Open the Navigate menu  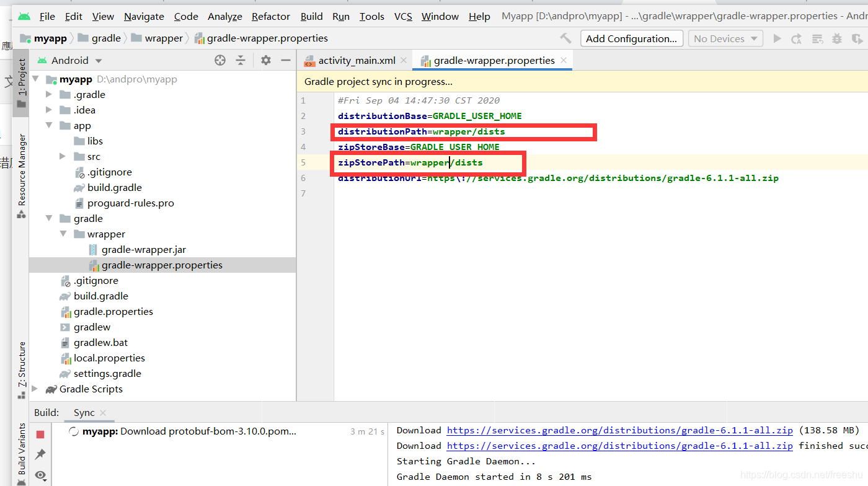pos(144,17)
